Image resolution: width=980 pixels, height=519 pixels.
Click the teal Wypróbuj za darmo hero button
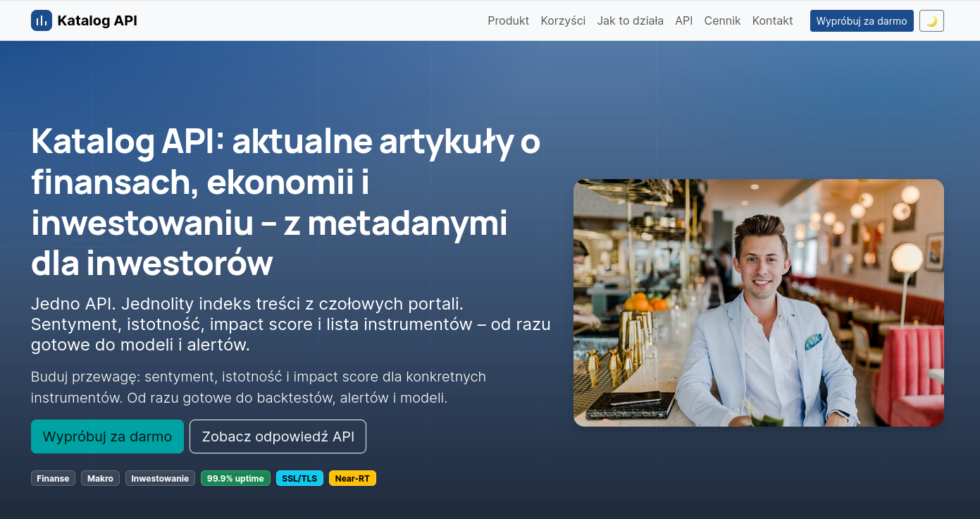click(107, 436)
